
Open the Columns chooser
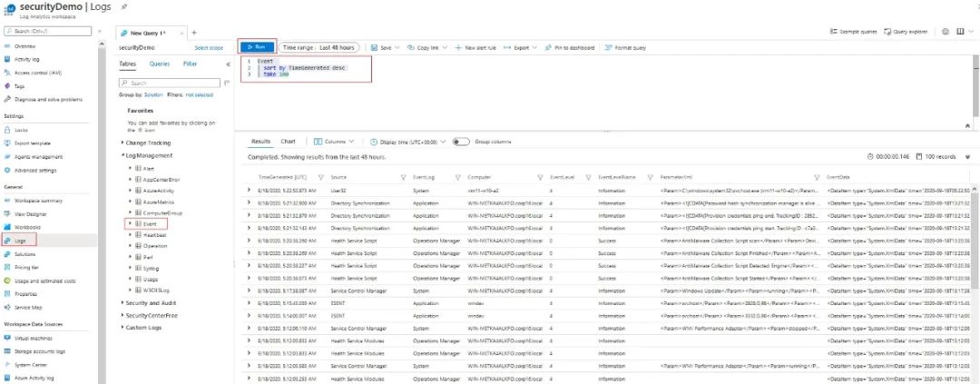click(x=334, y=142)
